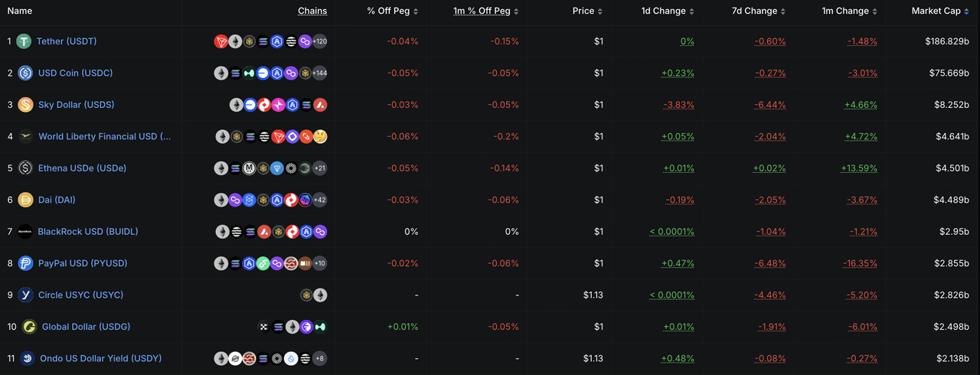Click the Ethereum chain icon in Ondo USDY row

[221, 358]
